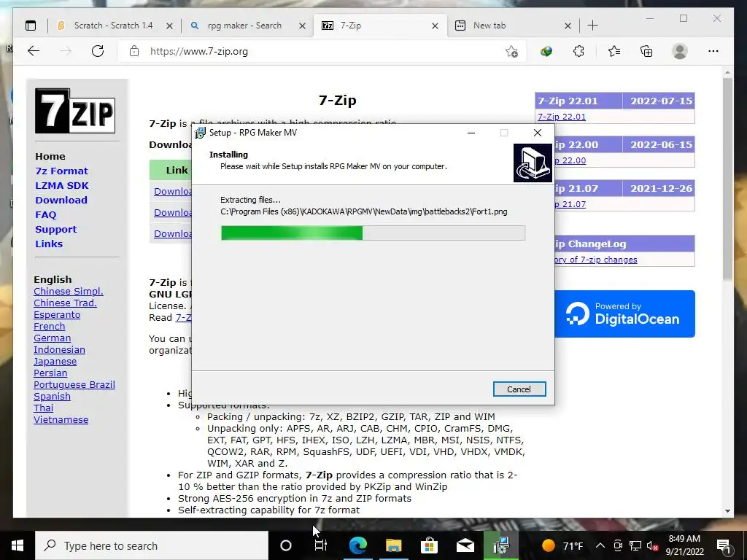The height and width of the screenshot is (560, 747).
Task: Open File Explorer from taskbar
Action: pos(393,545)
